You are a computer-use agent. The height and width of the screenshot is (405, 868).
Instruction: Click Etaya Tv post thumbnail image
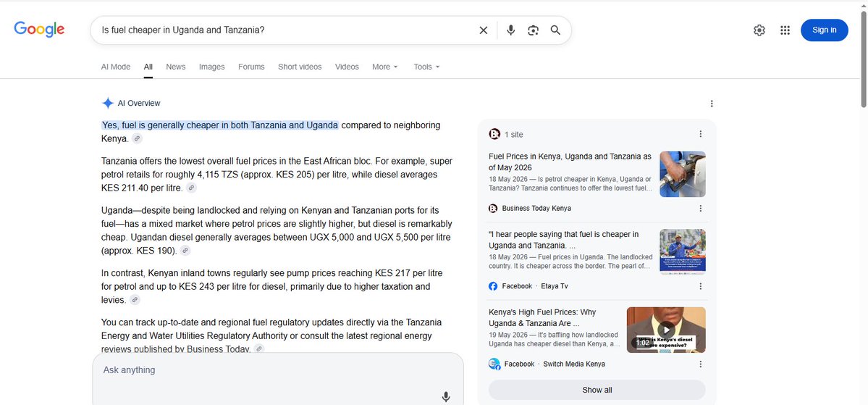683,252
